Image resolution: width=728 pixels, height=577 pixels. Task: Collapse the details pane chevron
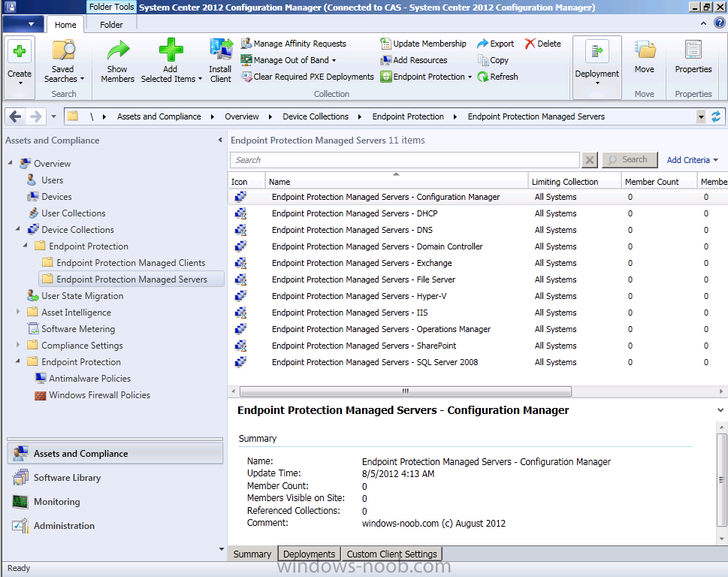pos(720,410)
